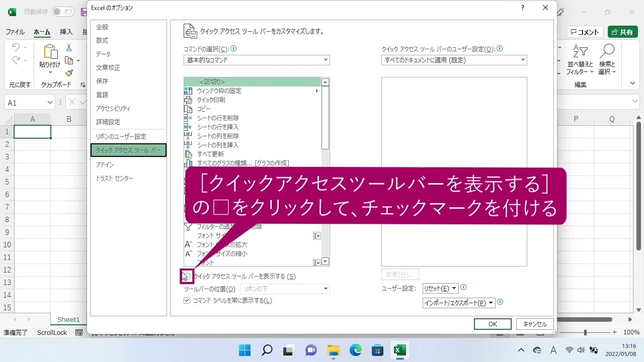Select the すべてのグラフの種類 chart icon
Screen dimensions: 644x362
188,163
